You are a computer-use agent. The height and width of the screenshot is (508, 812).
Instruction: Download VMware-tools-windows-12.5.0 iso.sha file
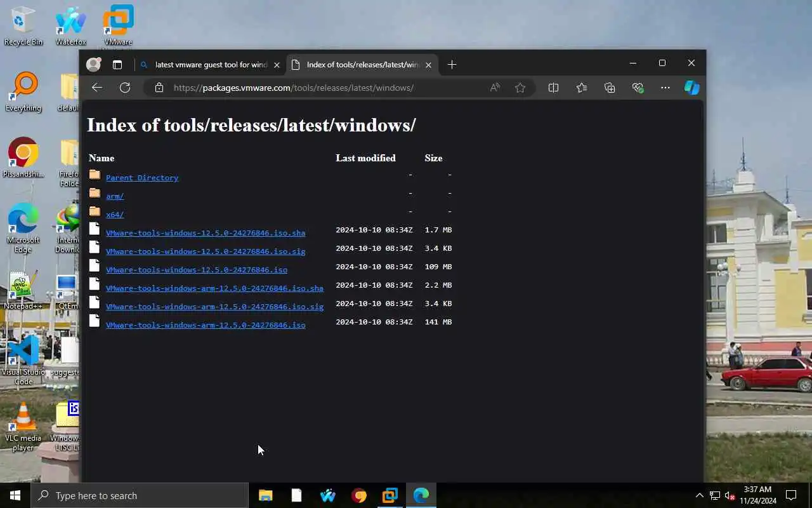206,233
